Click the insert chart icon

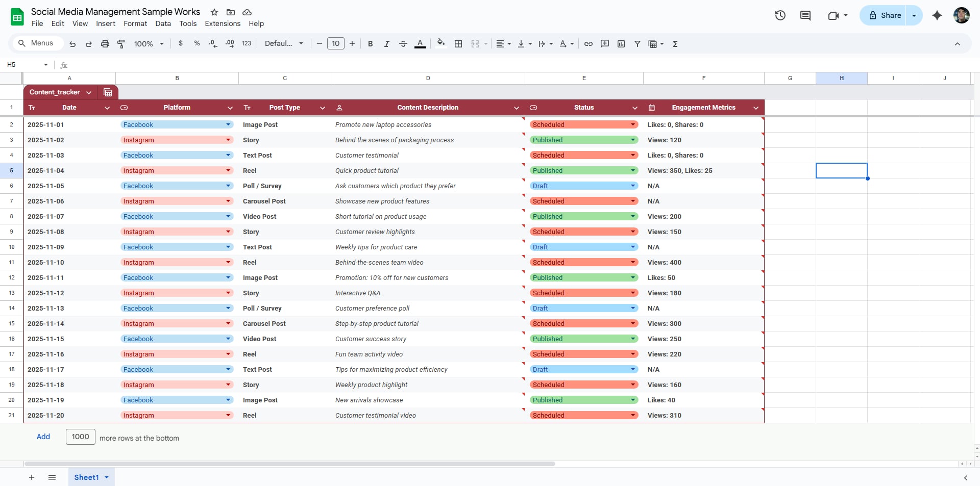pyautogui.click(x=621, y=44)
